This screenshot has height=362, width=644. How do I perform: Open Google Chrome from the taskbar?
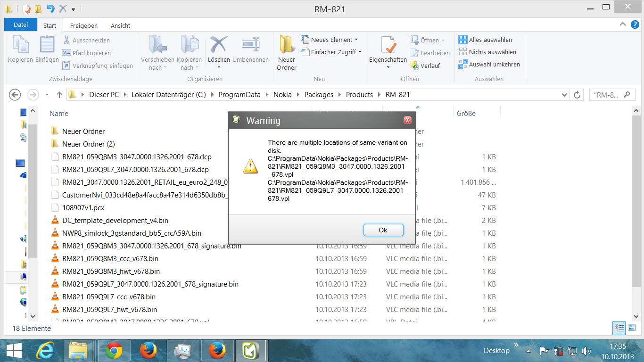click(x=114, y=351)
